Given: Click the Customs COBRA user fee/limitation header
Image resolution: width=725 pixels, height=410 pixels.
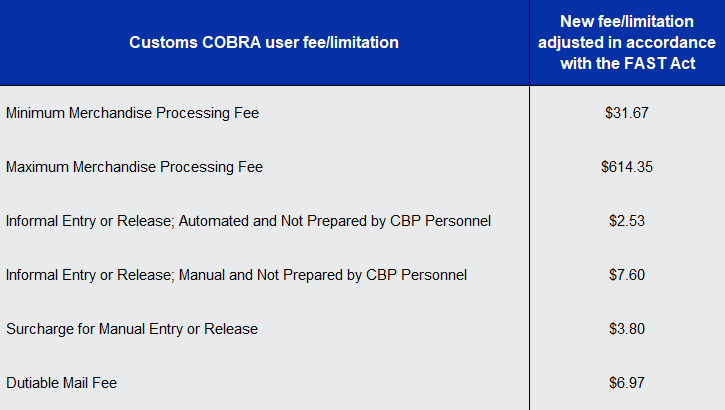Looking at the screenshot, I should click(264, 42).
